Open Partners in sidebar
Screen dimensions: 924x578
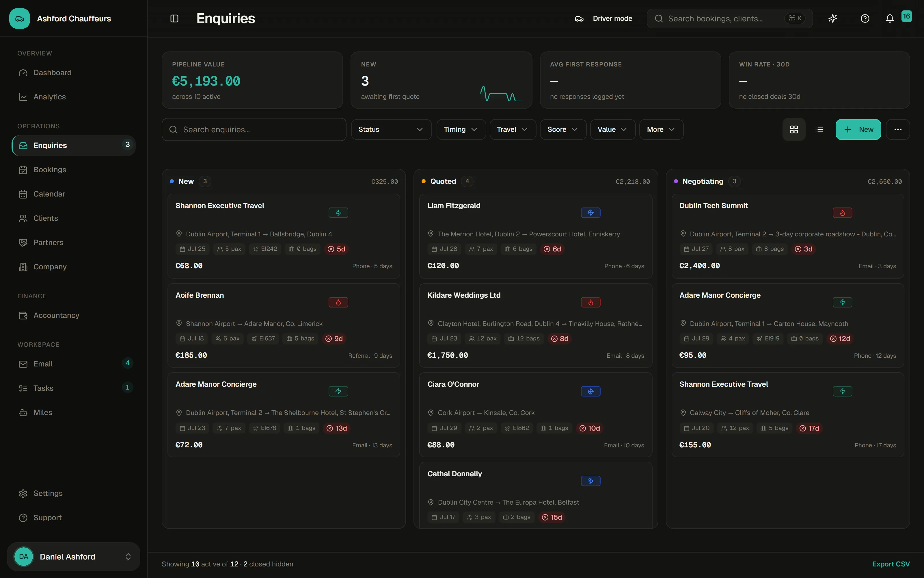(73, 242)
